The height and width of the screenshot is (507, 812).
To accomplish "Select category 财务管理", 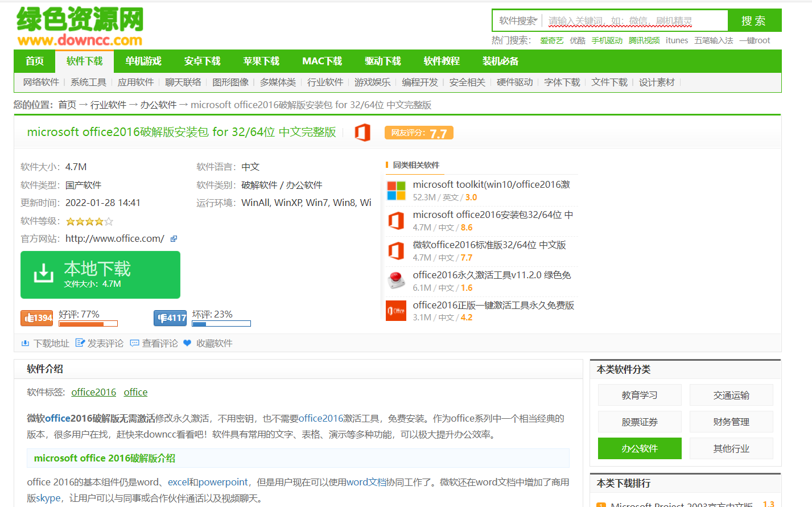I will [731, 422].
